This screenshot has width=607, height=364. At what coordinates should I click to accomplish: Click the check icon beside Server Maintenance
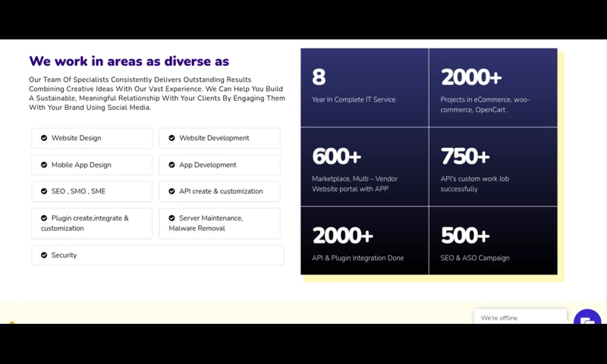(171, 218)
